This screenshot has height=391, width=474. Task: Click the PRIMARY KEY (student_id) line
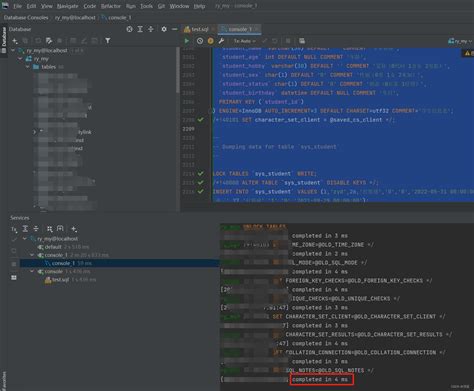[x=261, y=102]
